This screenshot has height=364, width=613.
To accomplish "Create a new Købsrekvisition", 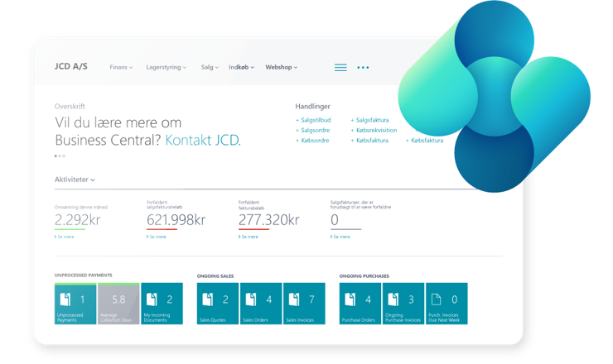I will tap(374, 130).
